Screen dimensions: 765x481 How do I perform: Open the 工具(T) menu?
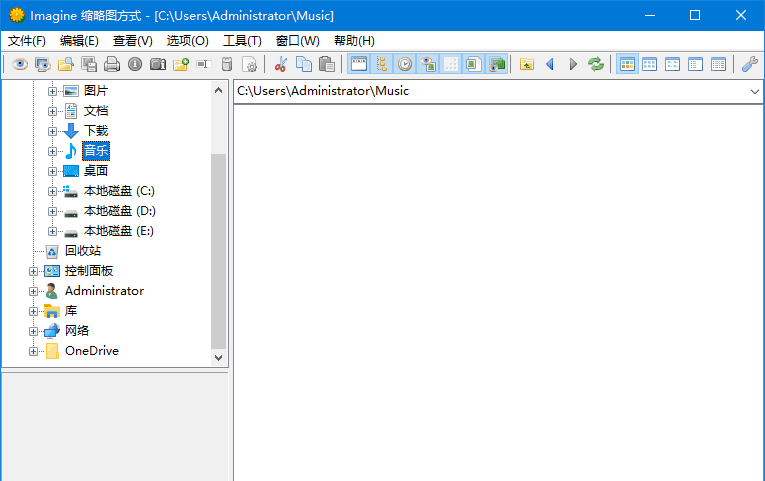pyautogui.click(x=242, y=40)
